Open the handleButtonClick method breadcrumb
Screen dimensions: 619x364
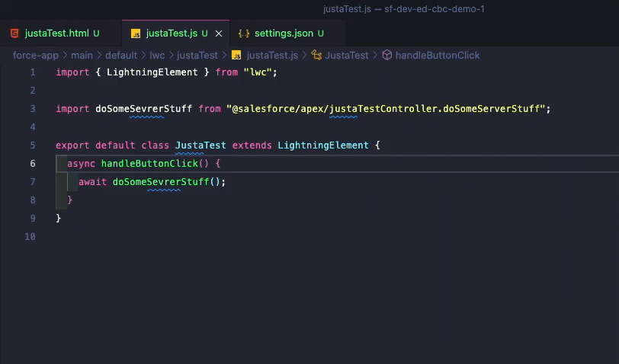(x=438, y=56)
